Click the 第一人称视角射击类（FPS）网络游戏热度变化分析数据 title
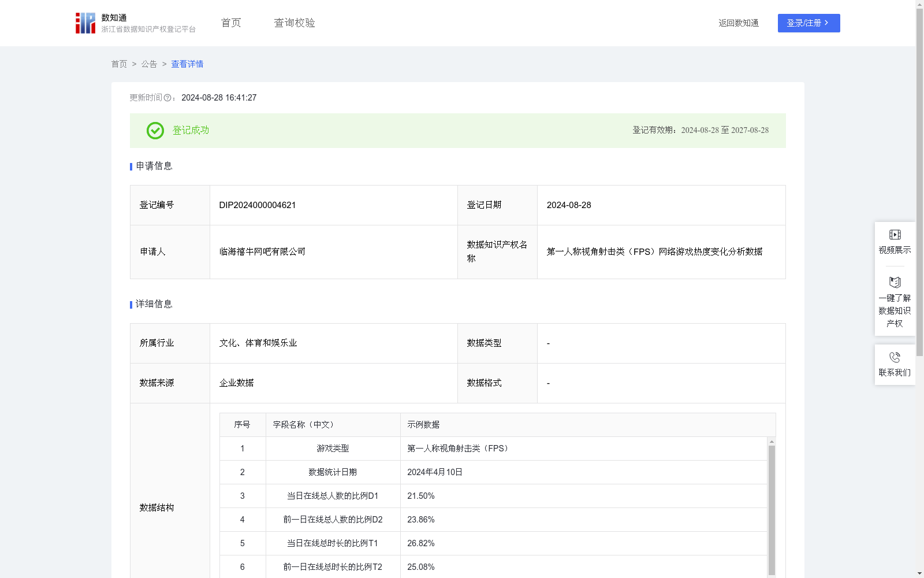The width and height of the screenshot is (924, 578). [654, 252]
